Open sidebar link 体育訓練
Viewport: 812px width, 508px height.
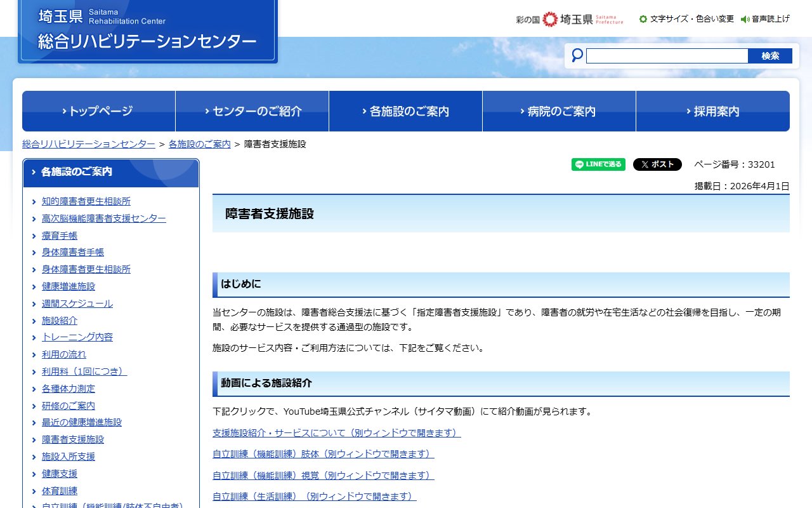(60, 491)
